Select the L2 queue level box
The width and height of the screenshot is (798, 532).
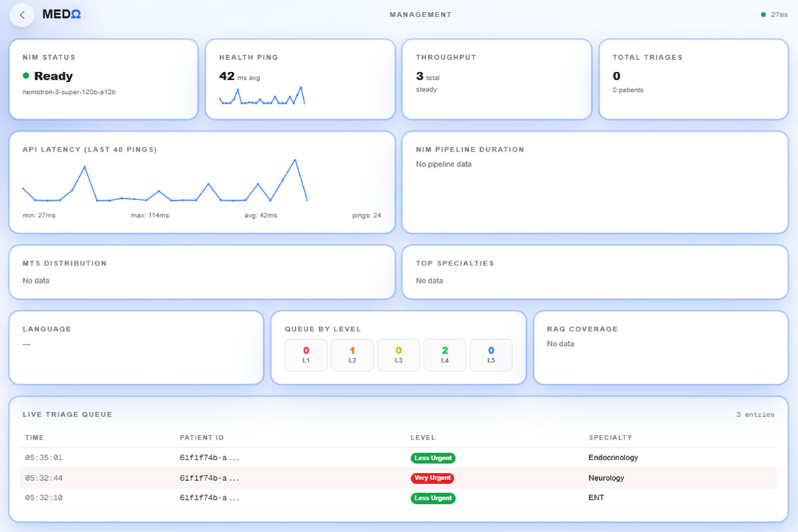(352, 355)
